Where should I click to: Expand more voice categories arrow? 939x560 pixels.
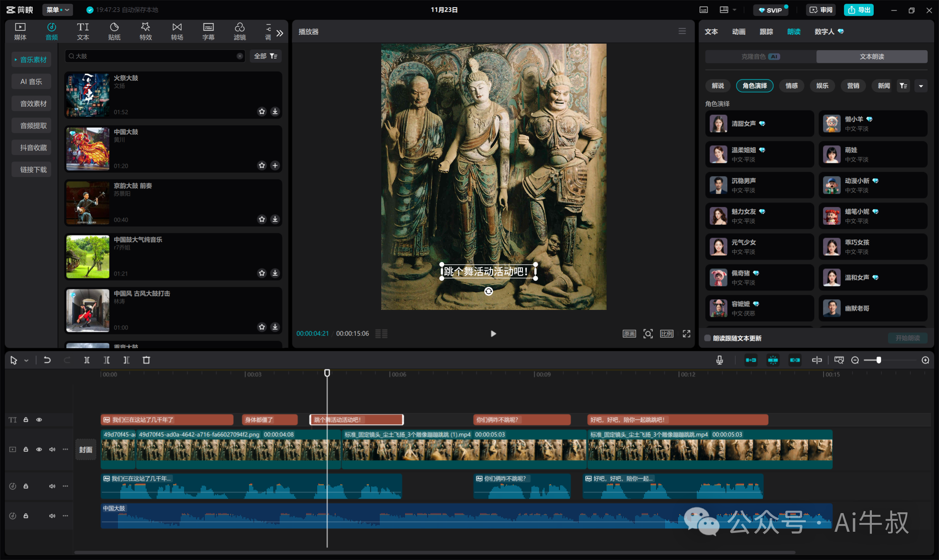click(921, 86)
